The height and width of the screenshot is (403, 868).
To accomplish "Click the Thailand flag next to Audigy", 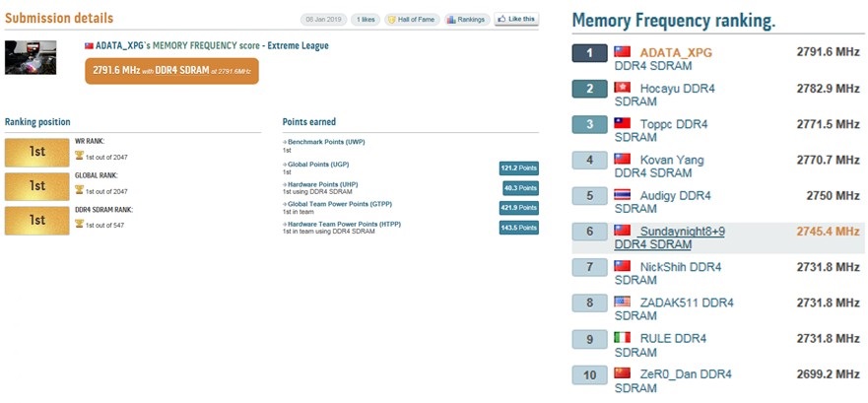I will click(x=622, y=195).
